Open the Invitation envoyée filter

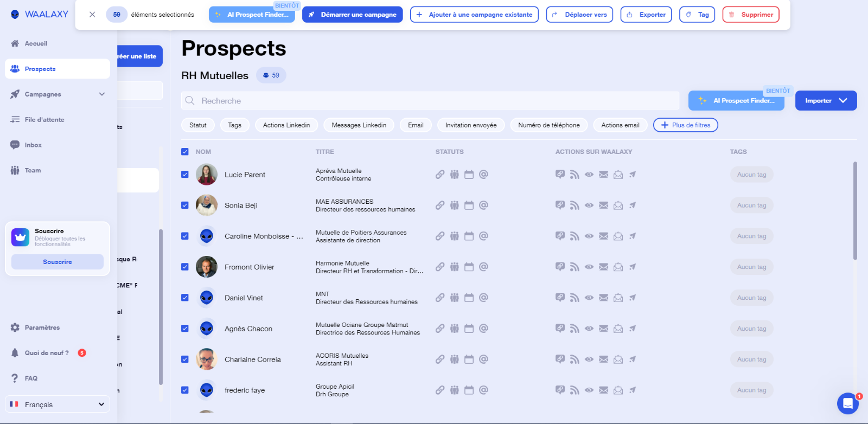471,125
